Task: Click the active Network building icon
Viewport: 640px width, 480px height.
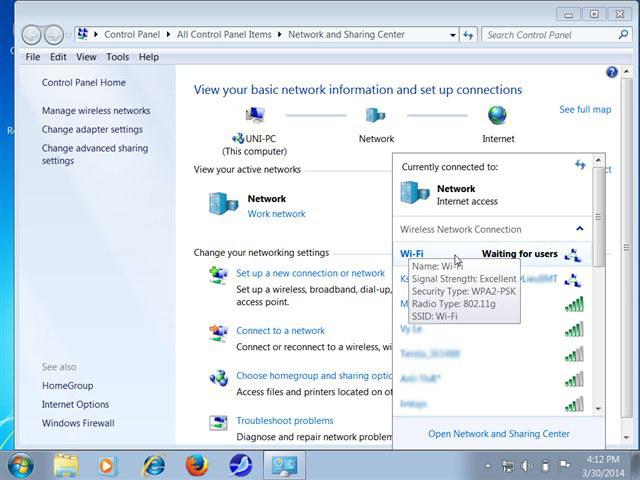Action: click(x=223, y=204)
